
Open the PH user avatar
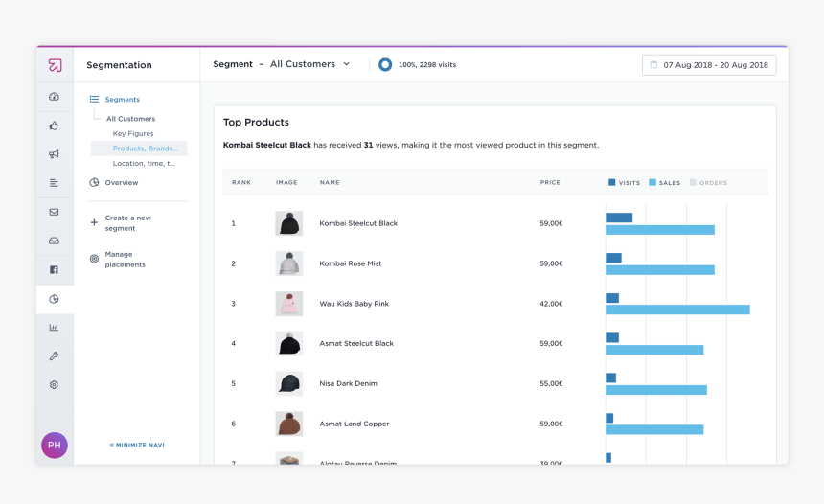point(55,446)
